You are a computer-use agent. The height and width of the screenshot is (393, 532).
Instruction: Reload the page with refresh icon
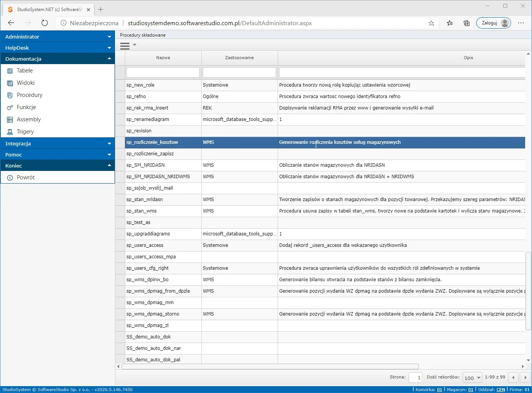45,23
